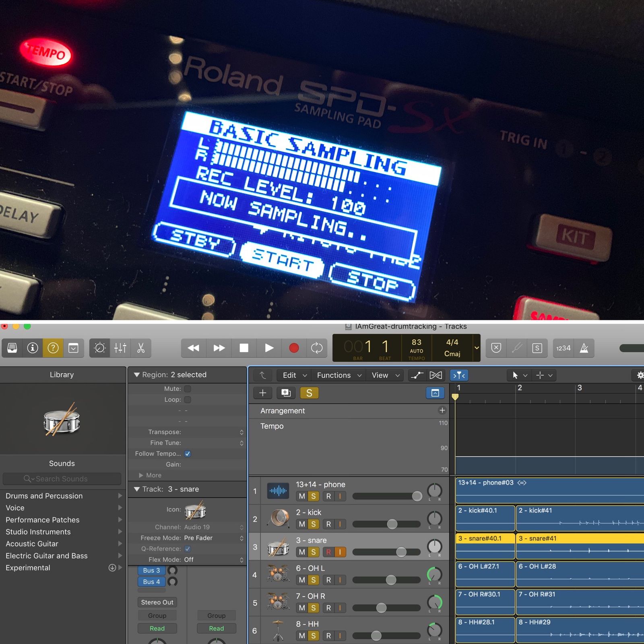This screenshot has width=644, height=644.
Task: Select Drums and Percussion in Library
Action: pyautogui.click(x=44, y=496)
